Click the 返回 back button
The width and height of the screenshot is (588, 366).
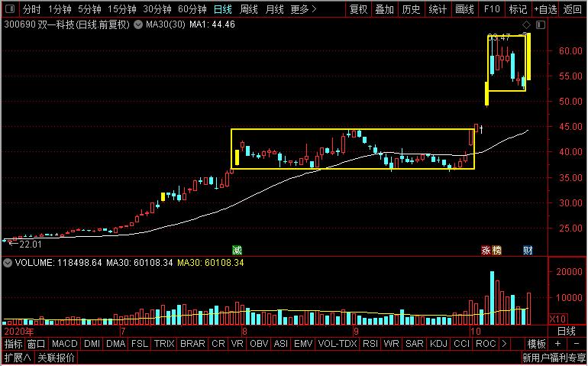[x=573, y=9]
